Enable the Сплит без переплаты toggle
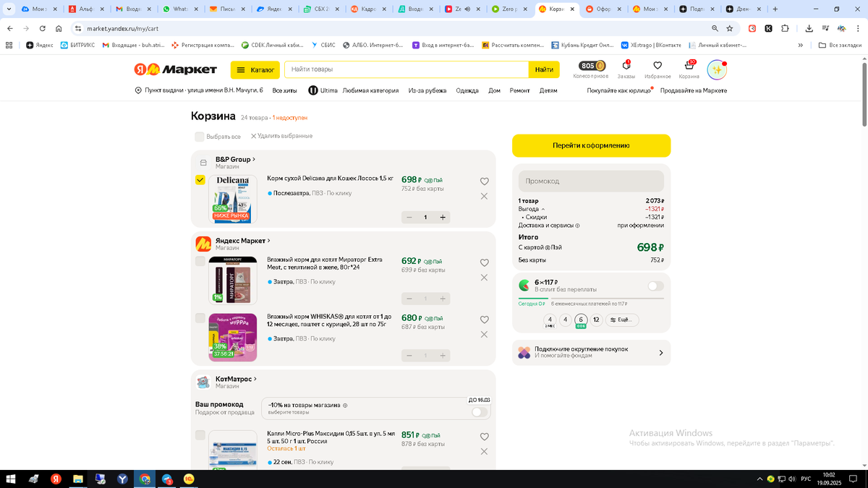 click(655, 286)
